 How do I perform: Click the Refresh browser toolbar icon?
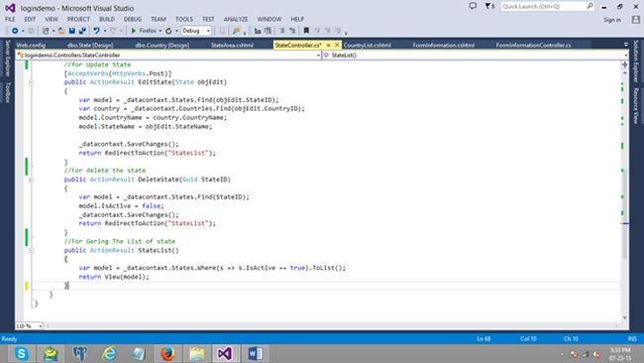tap(168, 31)
